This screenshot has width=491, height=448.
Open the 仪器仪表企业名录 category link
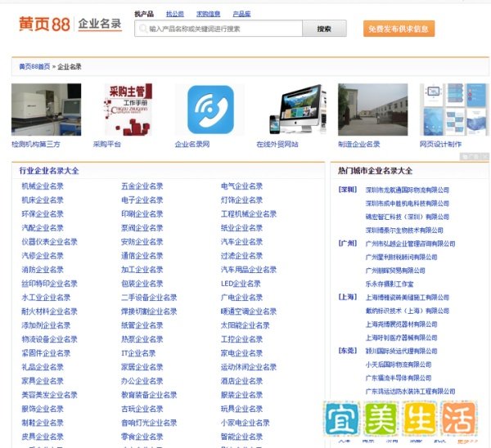tap(49, 242)
